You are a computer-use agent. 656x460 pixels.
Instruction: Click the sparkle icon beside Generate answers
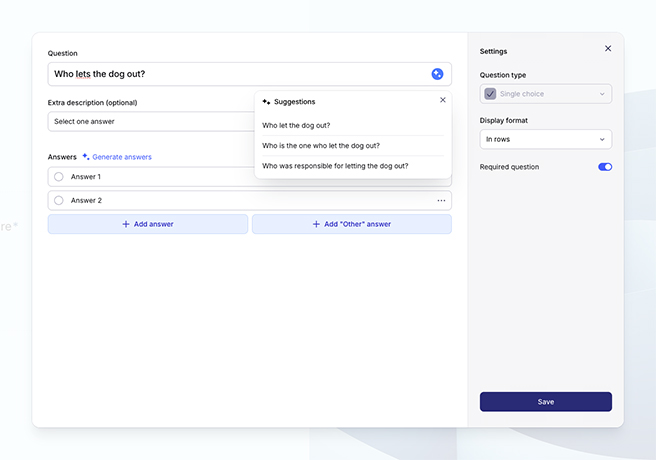click(86, 157)
